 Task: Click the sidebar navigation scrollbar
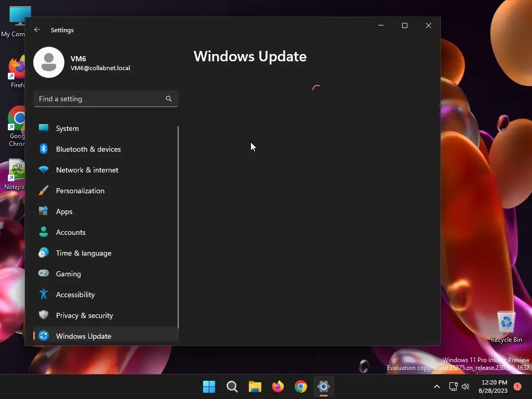pyautogui.click(x=178, y=227)
